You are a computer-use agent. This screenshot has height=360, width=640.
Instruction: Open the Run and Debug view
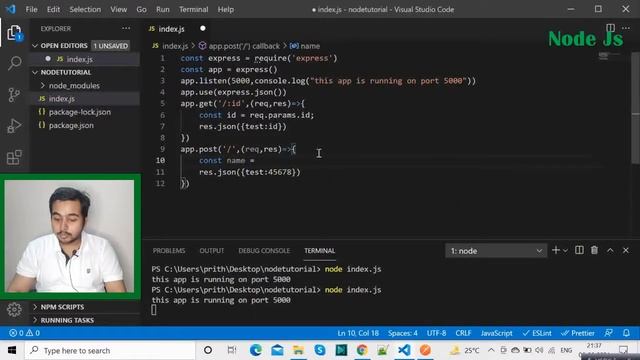coord(14,126)
